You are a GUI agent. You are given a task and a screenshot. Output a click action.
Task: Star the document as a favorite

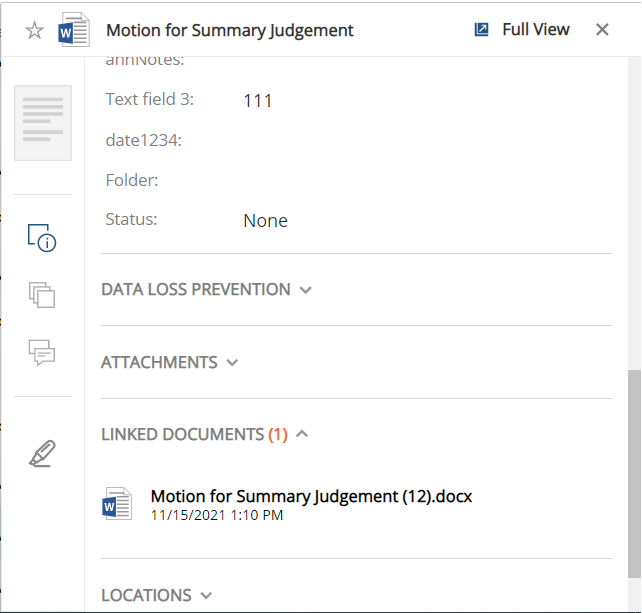(x=34, y=30)
